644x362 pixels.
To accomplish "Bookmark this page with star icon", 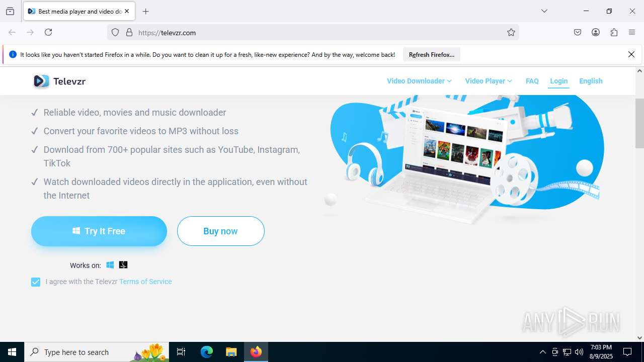I will click(x=511, y=32).
